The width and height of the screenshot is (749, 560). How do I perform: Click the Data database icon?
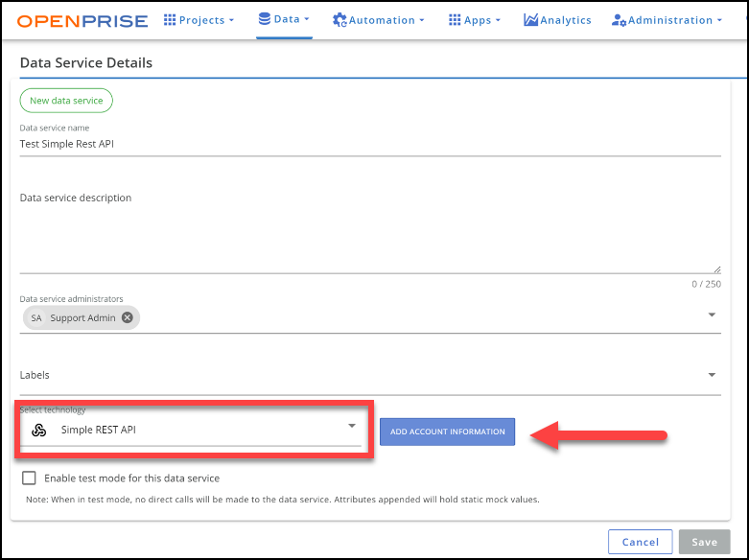(x=264, y=18)
